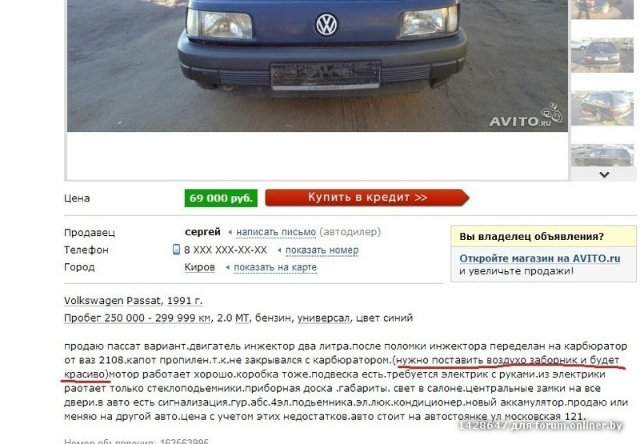Click the VW logo in the main photo
640x444 pixels.
(x=327, y=24)
